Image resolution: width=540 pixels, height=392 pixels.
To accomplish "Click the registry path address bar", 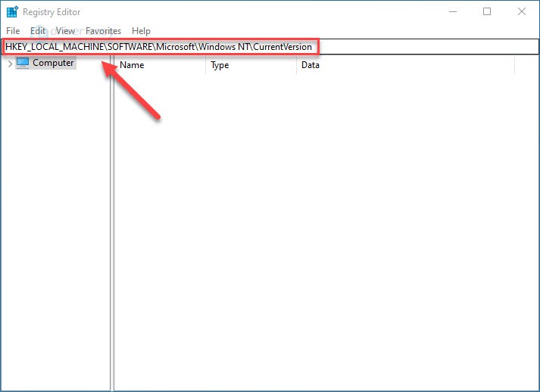I will coord(270,47).
